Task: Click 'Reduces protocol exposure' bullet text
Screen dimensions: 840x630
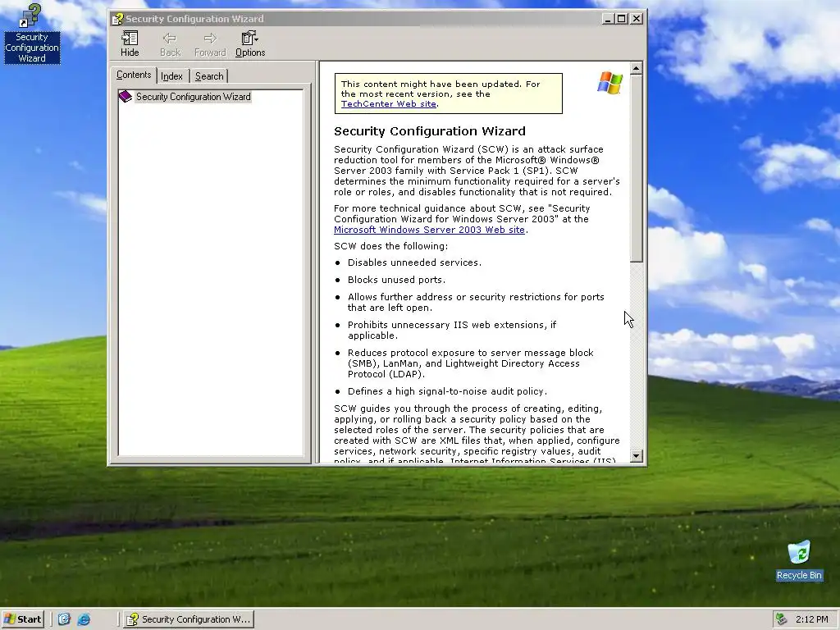Action: [x=470, y=363]
